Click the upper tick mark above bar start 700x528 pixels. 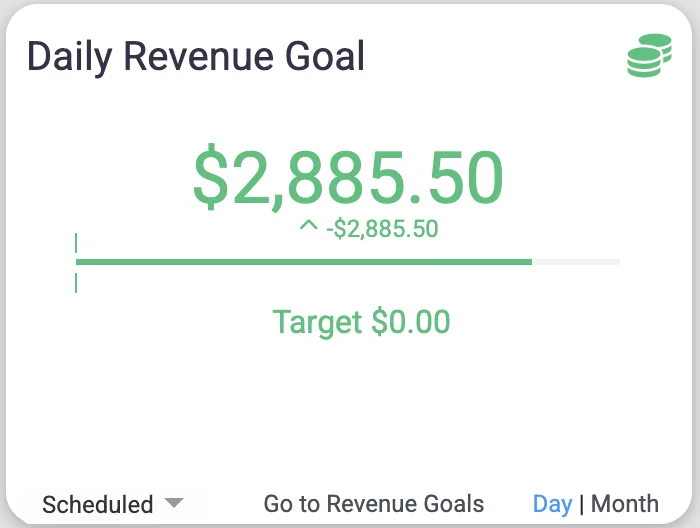pyautogui.click(x=76, y=243)
